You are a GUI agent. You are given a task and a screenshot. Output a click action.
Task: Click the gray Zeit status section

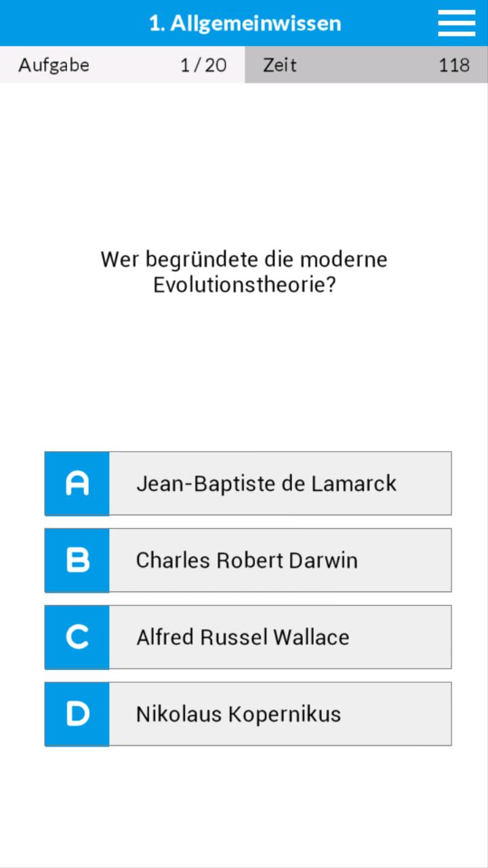pos(366,65)
